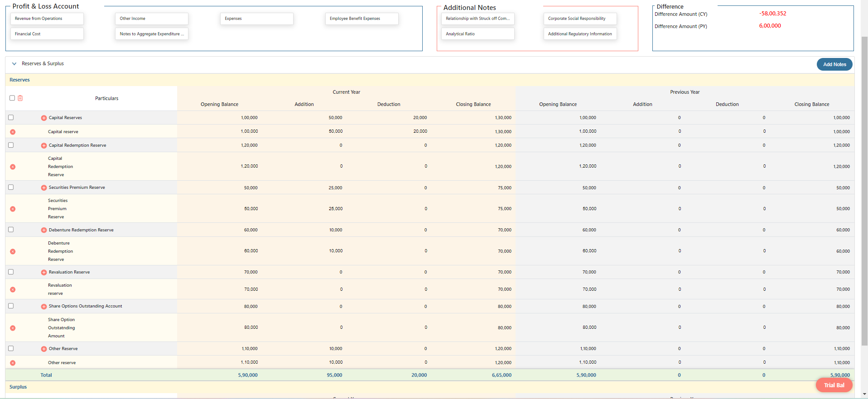Click Share Option sub-row opening balance 80,000
The width and height of the screenshot is (868, 399).
[x=251, y=327]
